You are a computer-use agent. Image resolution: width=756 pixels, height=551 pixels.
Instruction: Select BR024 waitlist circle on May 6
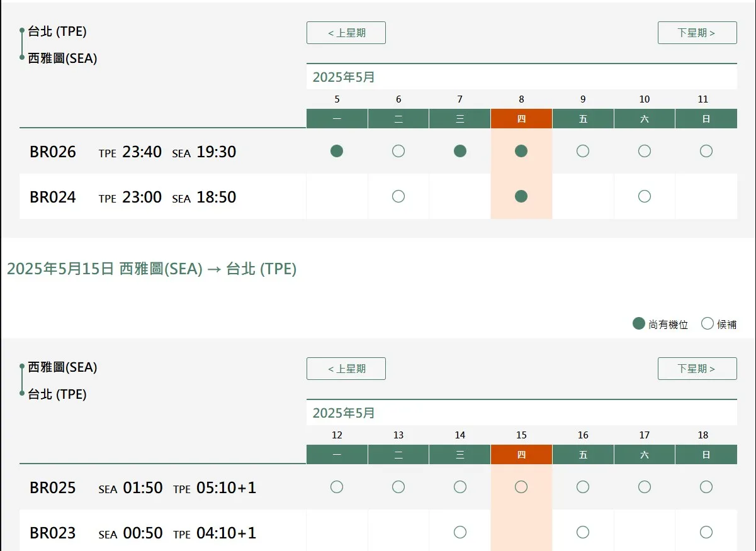pyautogui.click(x=398, y=196)
